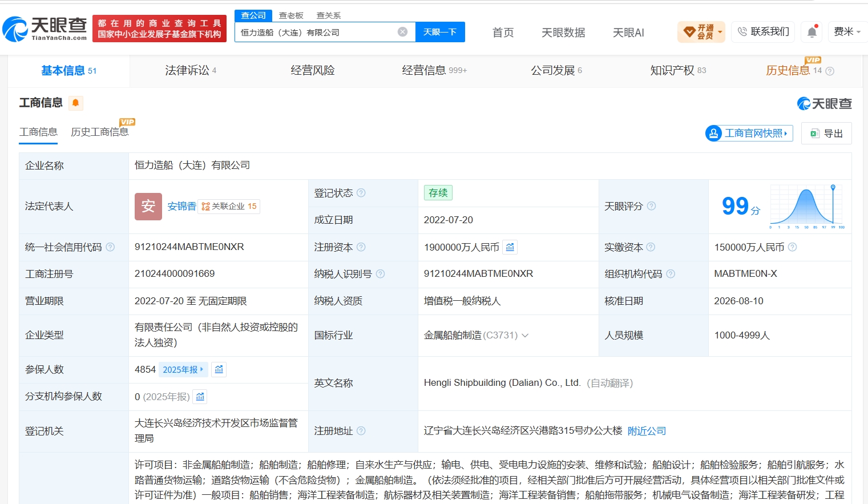Select the 工商信息 sub-tab
This screenshot has width=868, height=504.
coord(38,132)
